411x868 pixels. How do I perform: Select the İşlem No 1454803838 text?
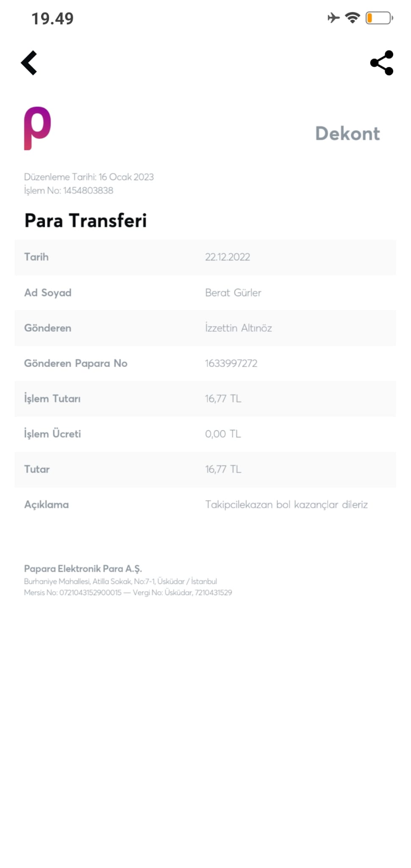tap(69, 191)
